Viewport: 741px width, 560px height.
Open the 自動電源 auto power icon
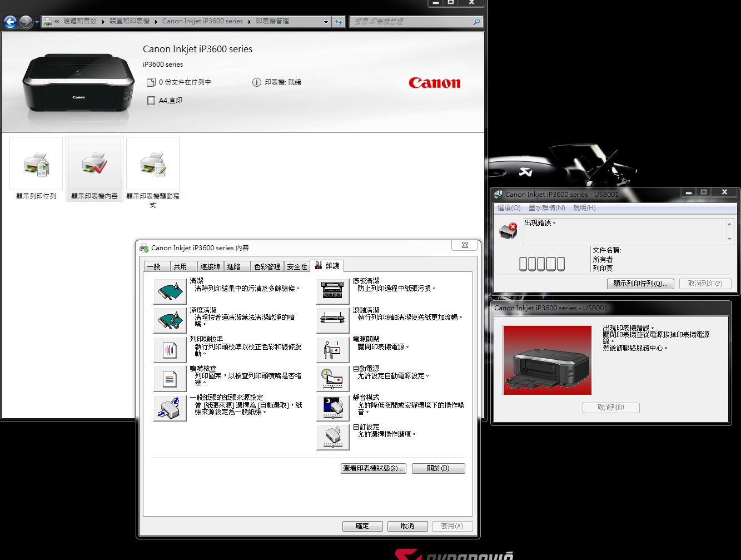[333, 379]
